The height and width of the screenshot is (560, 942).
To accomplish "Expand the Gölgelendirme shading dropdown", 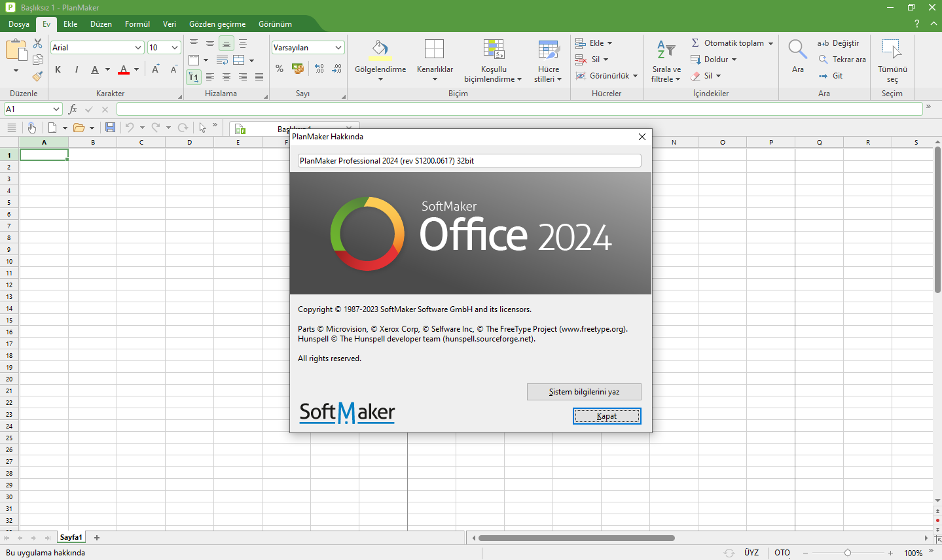I will [380, 79].
